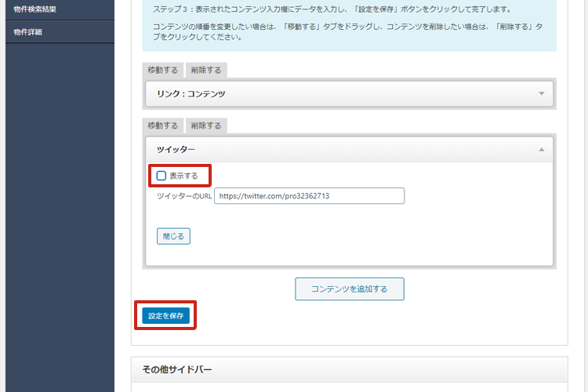Open 物件詳細 in the left sidebar
This screenshot has width=588, height=392.
pos(30,32)
